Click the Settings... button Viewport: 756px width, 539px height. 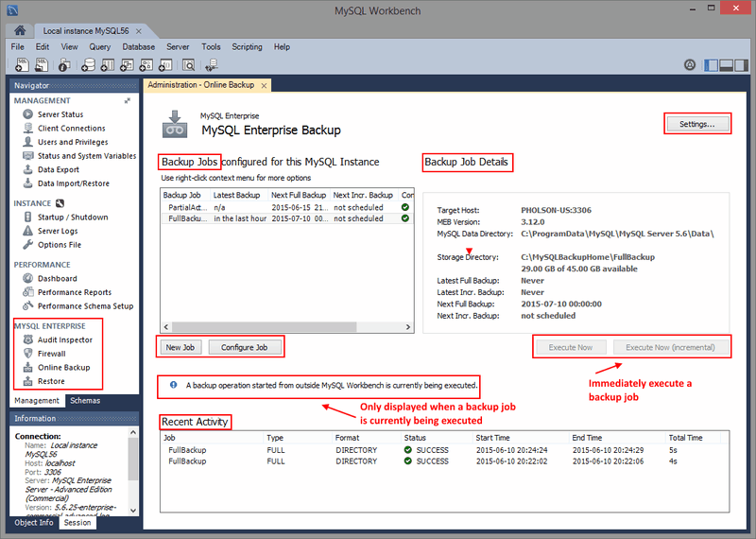(x=697, y=124)
